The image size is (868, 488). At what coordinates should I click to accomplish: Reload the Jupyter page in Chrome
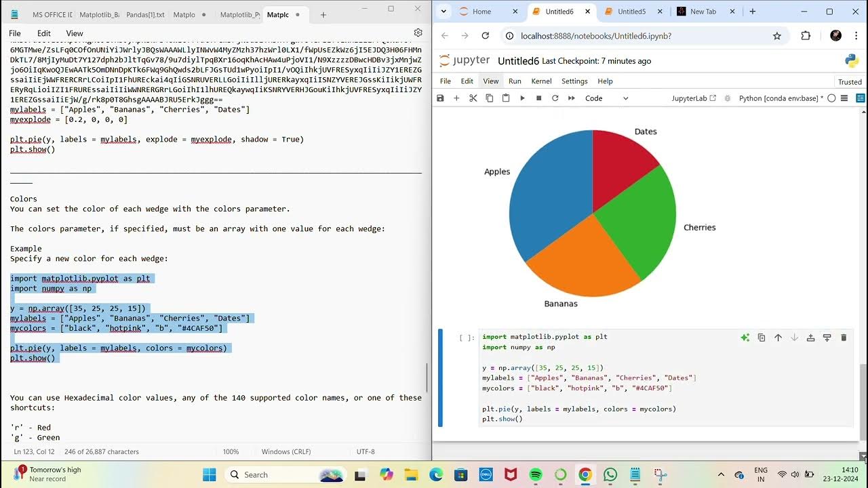(486, 36)
